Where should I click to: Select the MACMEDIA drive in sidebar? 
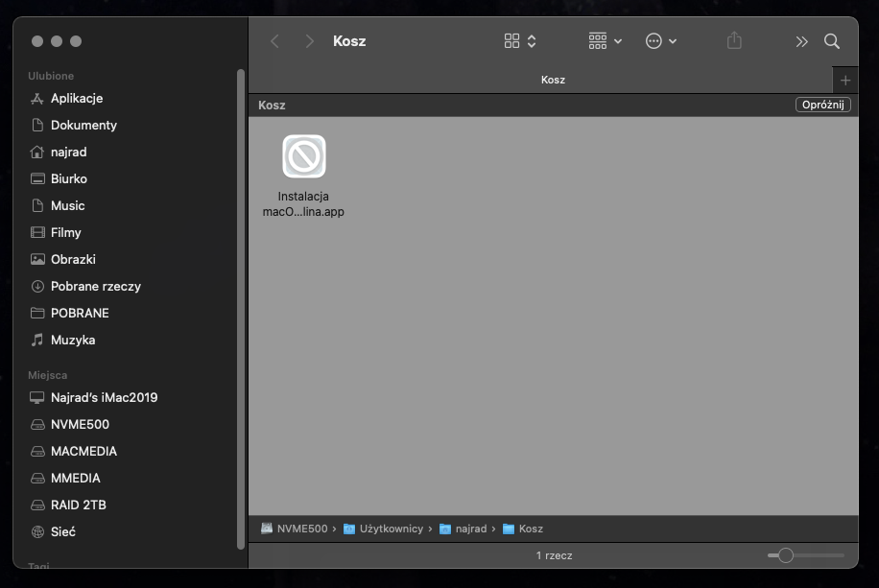pos(83,451)
